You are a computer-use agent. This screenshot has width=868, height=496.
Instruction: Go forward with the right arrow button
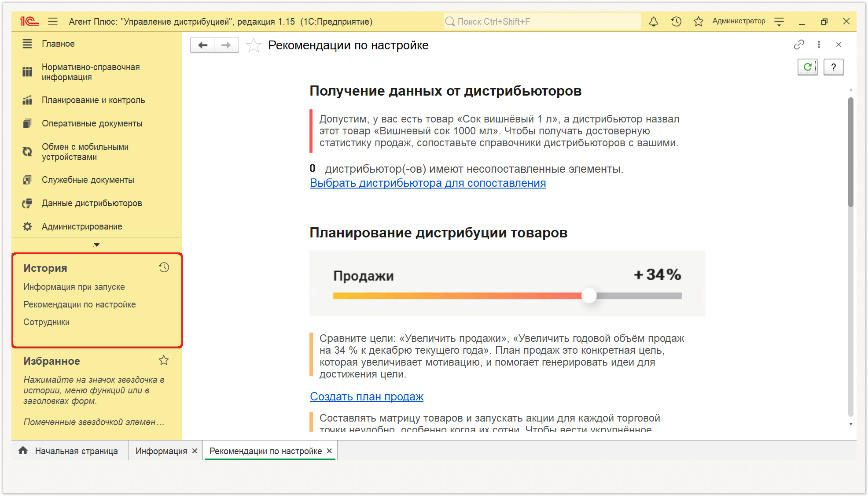227,45
